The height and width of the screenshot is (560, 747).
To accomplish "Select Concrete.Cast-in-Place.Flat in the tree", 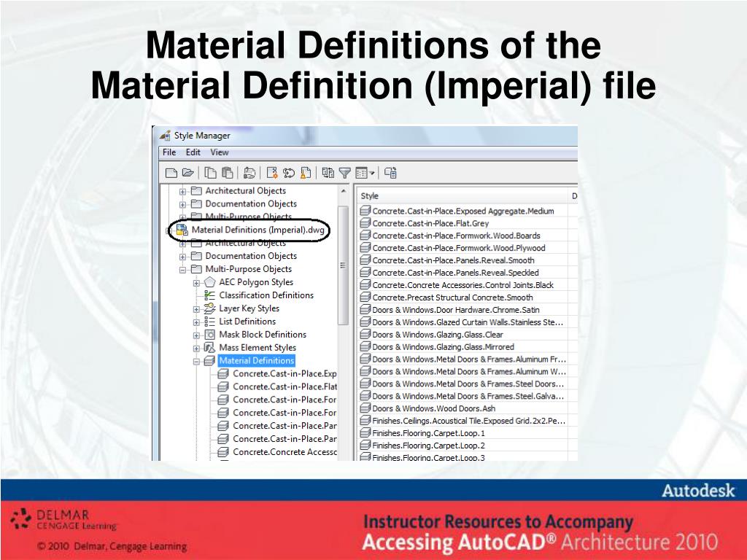I will (x=285, y=386).
